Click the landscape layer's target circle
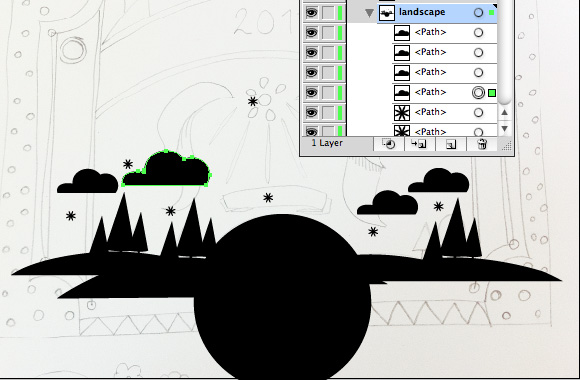This screenshot has height=380, width=580. pyautogui.click(x=478, y=13)
